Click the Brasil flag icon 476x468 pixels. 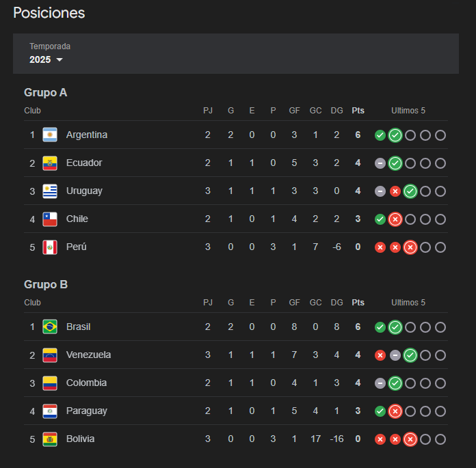(50, 327)
